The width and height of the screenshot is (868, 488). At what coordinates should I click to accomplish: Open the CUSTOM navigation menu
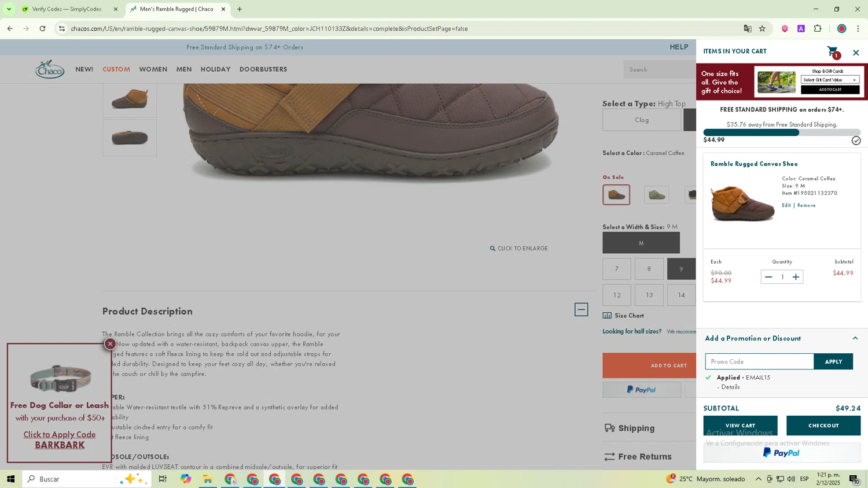pos(116,69)
